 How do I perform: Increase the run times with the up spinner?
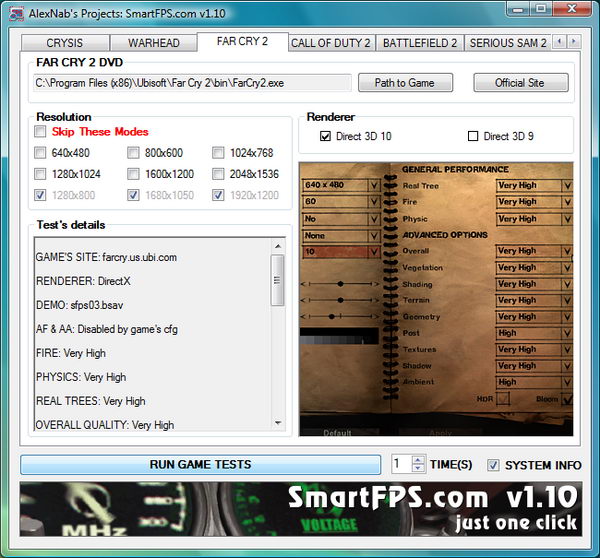418,460
